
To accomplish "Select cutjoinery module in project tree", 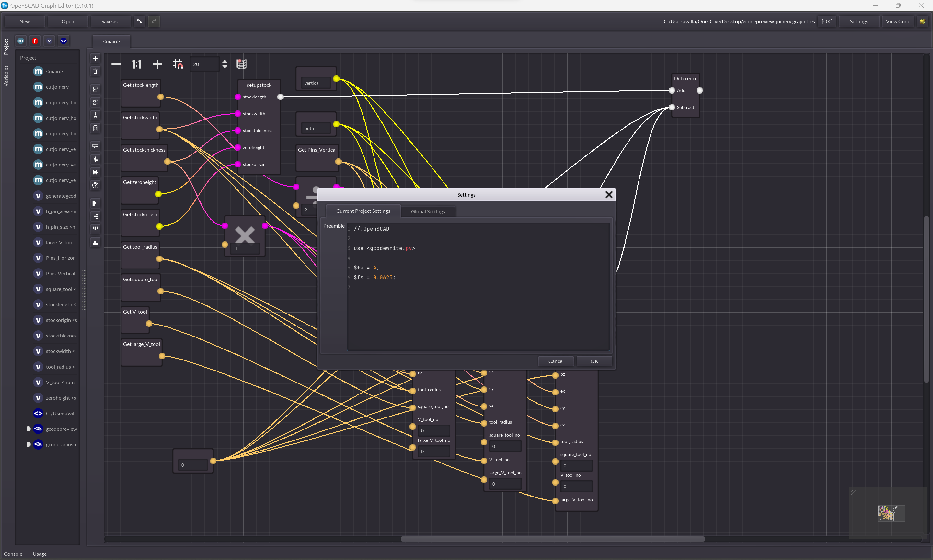I will (x=57, y=87).
